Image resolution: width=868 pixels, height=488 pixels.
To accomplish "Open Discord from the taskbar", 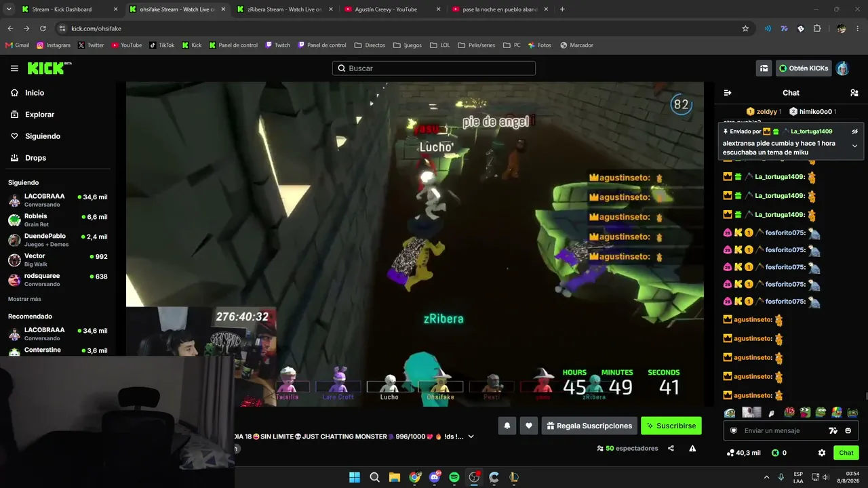I will pos(435,477).
